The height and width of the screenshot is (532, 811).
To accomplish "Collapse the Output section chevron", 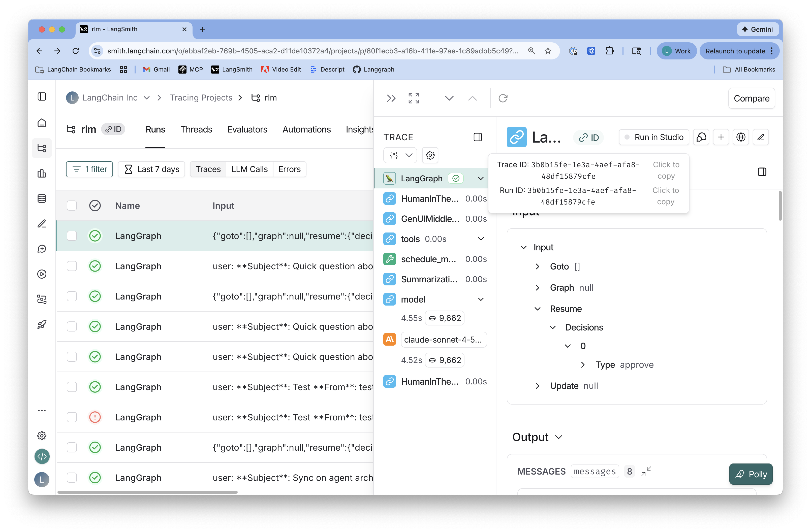I will pyautogui.click(x=558, y=437).
